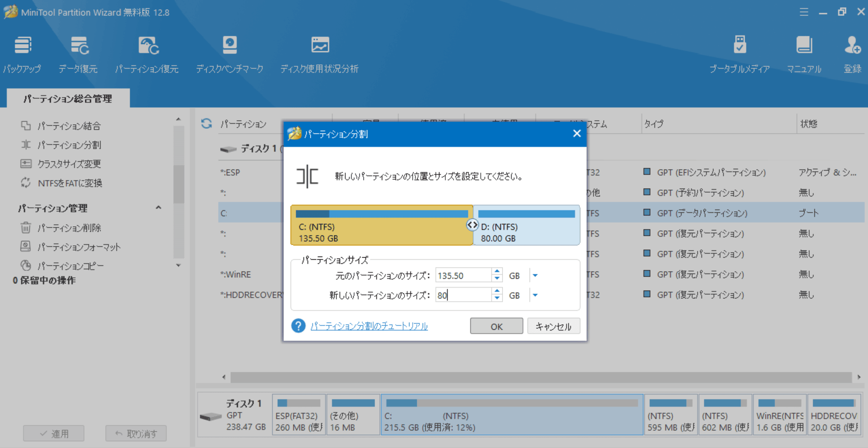
Task: Select パーティション削除 in sidebar
Action: (x=69, y=228)
